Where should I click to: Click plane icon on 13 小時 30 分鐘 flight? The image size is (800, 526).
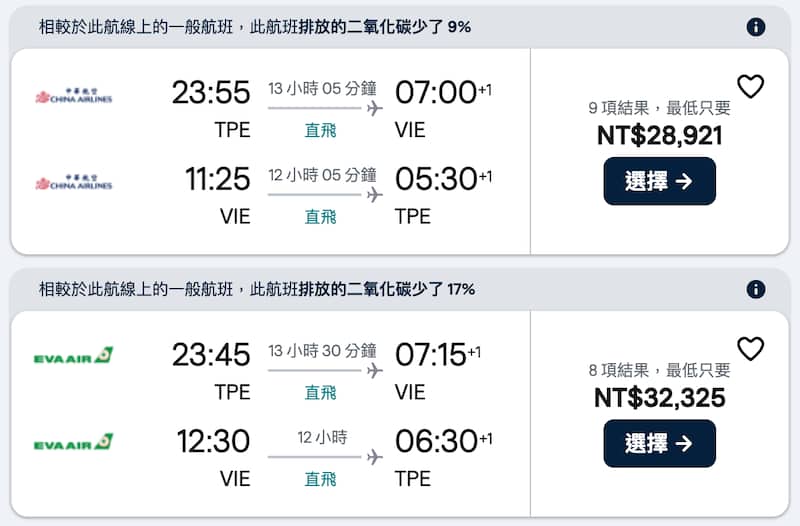(375, 370)
